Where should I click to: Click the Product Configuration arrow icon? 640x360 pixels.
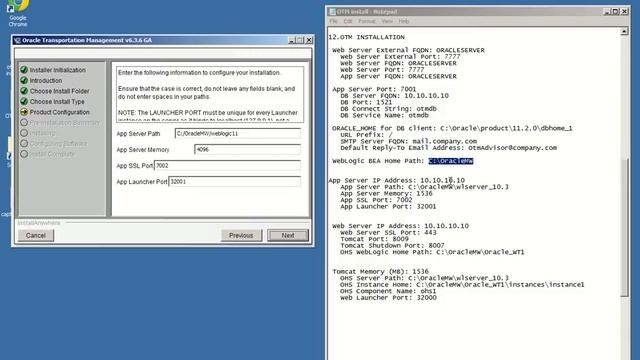pyautogui.click(x=24, y=112)
